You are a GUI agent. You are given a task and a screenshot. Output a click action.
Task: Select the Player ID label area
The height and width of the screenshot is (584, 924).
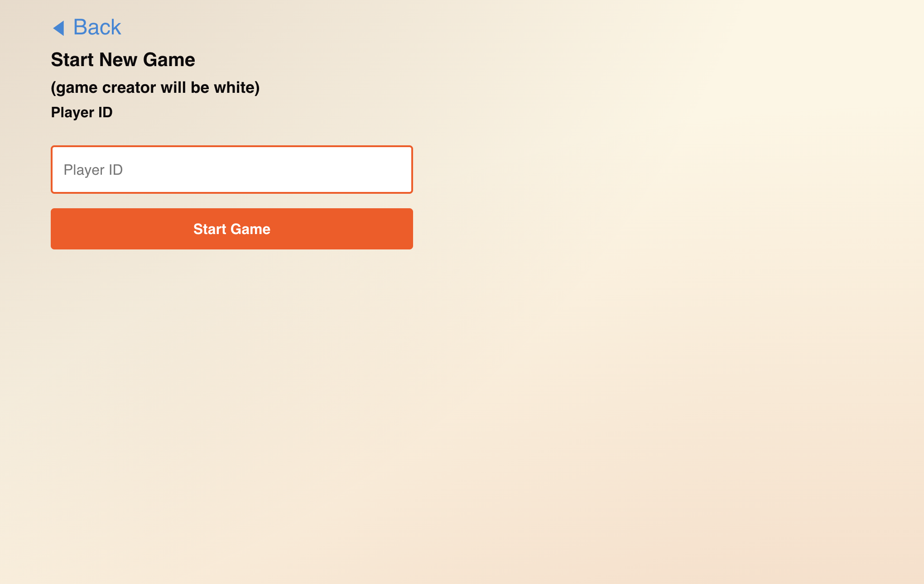pyautogui.click(x=82, y=112)
